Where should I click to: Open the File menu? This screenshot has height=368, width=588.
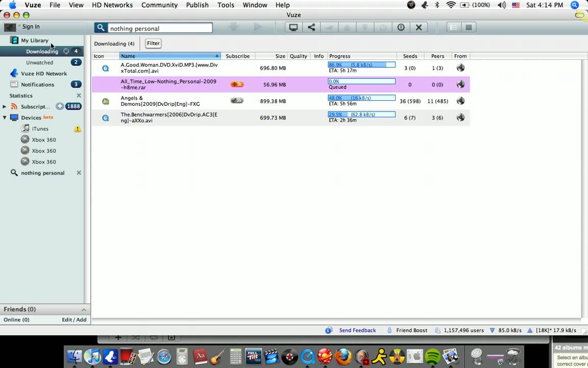pos(55,5)
